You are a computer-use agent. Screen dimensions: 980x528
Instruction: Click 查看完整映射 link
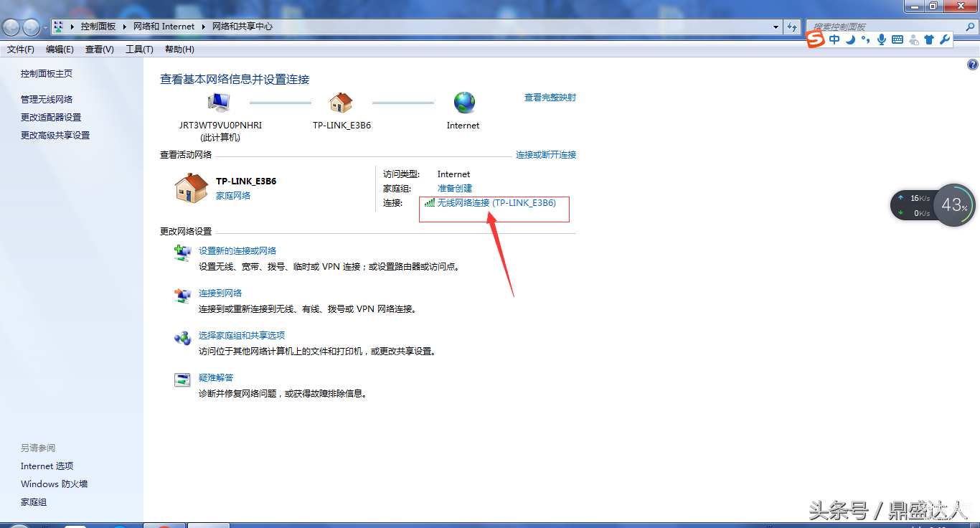(x=550, y=98)
